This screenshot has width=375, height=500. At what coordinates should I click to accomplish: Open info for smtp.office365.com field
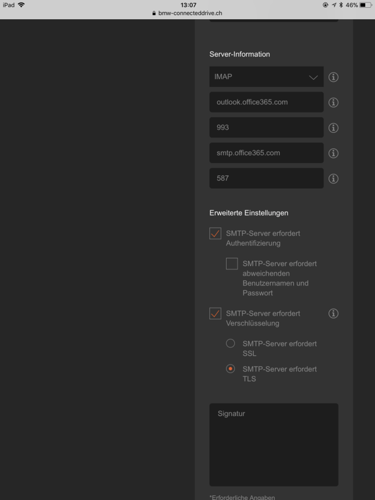(333, 153)
